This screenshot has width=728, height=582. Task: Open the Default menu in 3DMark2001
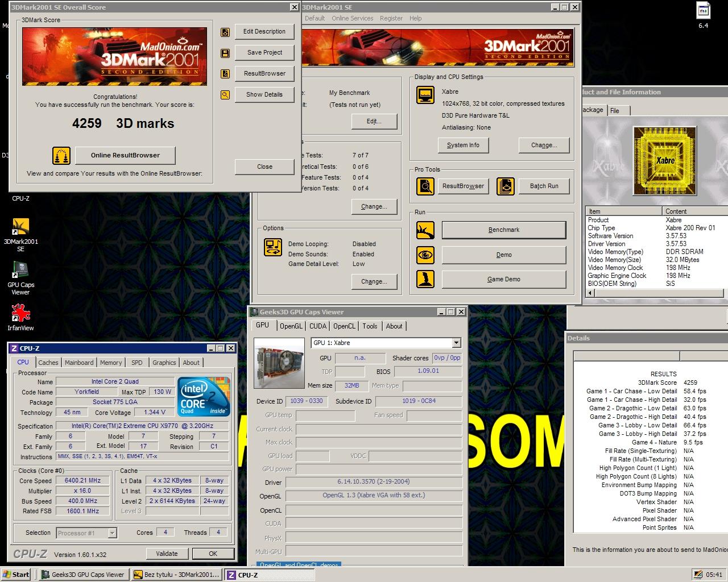pos(315,18)
